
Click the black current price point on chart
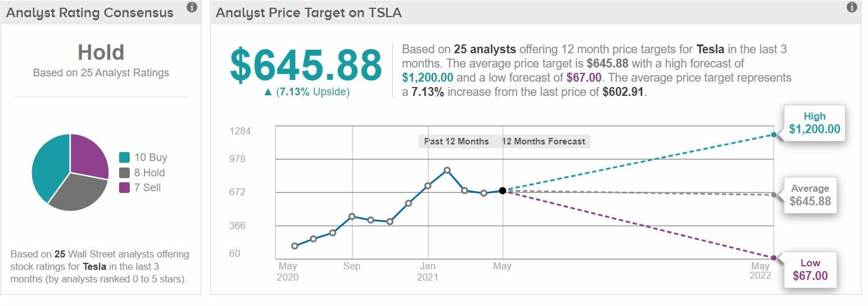tap(502, 191)
